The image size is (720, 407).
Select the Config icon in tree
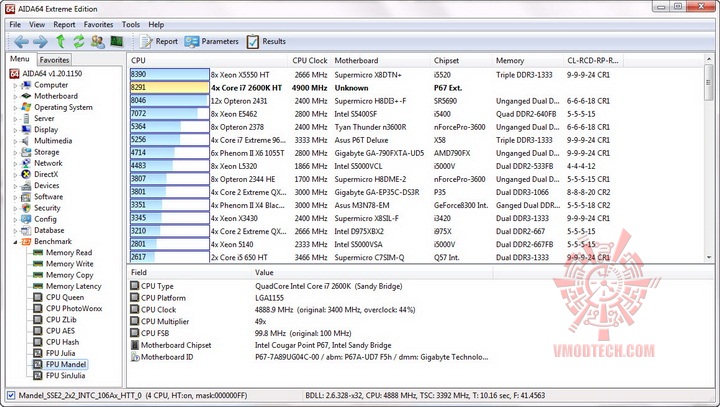click(26, 219)
